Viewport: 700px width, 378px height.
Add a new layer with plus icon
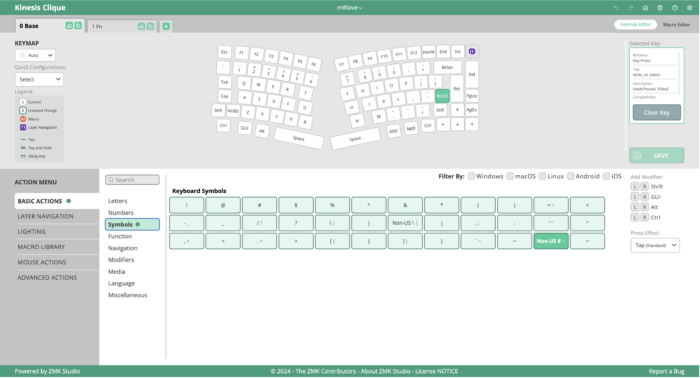click(x=166, y=26)
